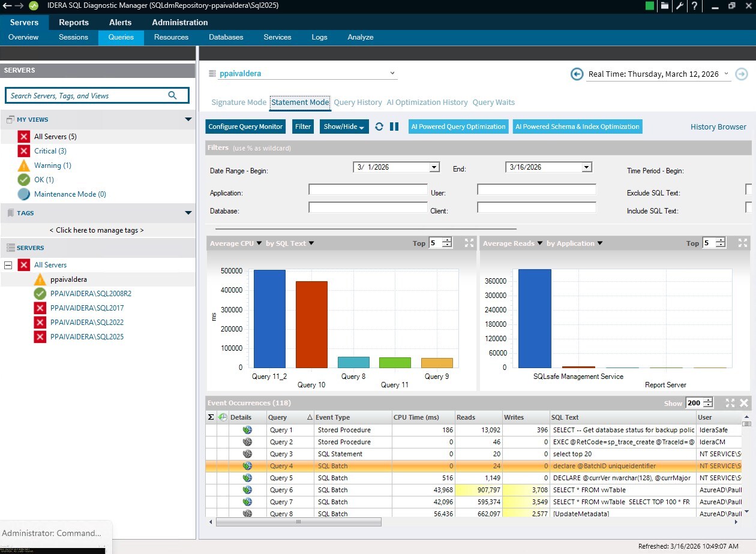Viewport: 756px width, 554px height.
Task: Click the wrench settings icon in the title bar
Action: tap(680, 7)
